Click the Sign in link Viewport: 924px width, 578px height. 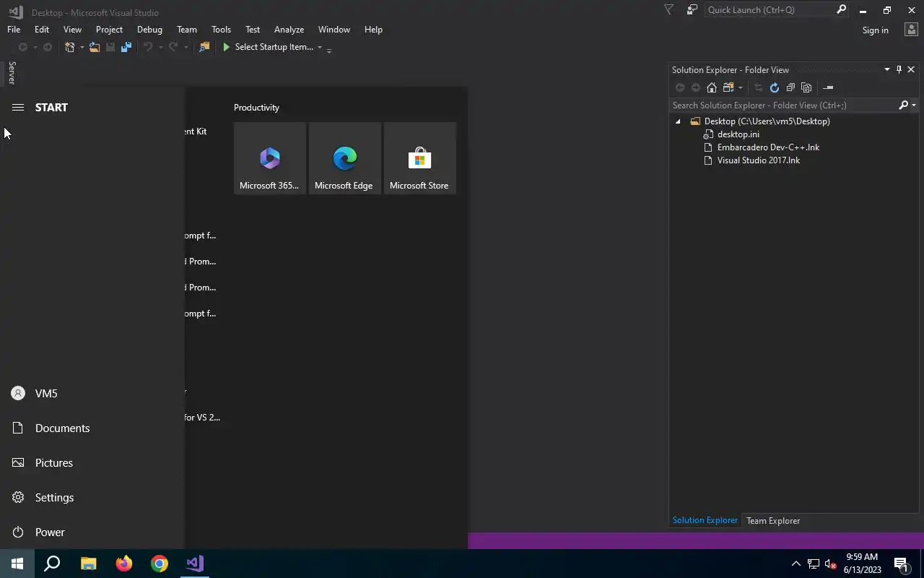pos(875,30)
